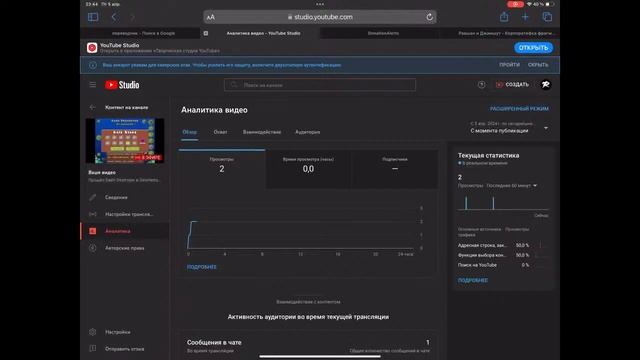The height and width of the screenshot is (360, 640).
Task: Tap the YouTube Studio app banner icon
Action: pos(92,48)
